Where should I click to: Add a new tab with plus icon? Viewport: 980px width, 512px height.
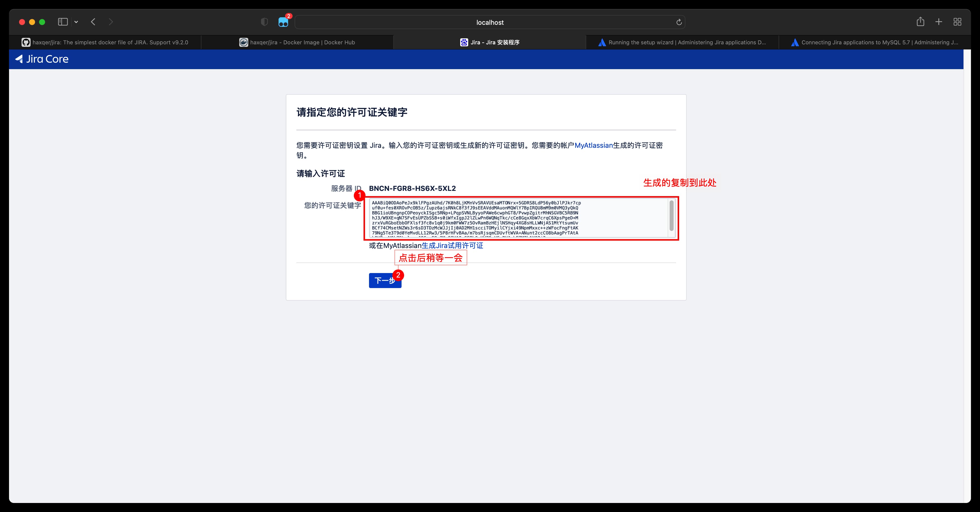point(938,22)
